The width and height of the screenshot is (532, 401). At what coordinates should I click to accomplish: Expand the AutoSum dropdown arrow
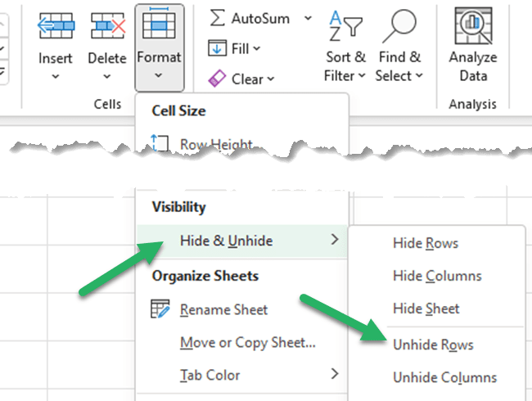(308, 17)
